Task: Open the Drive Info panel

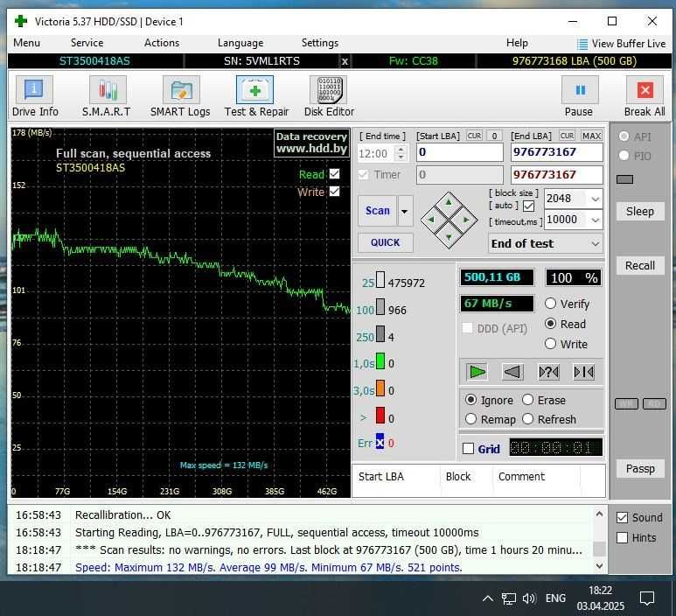Action: pyautogui.click(x=34, y=89)
